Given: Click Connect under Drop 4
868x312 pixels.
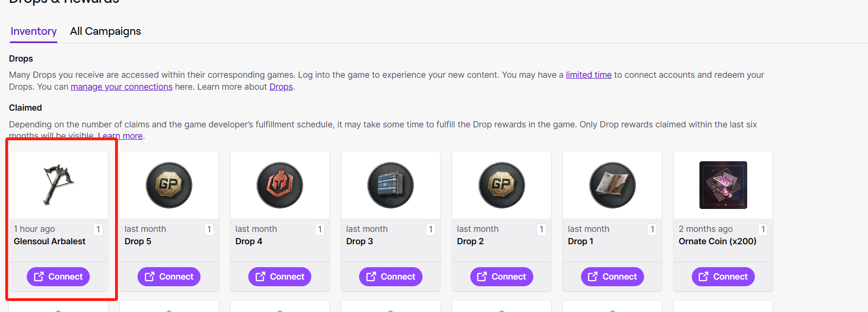Looking at the screenshot, I should pos(280,277).
